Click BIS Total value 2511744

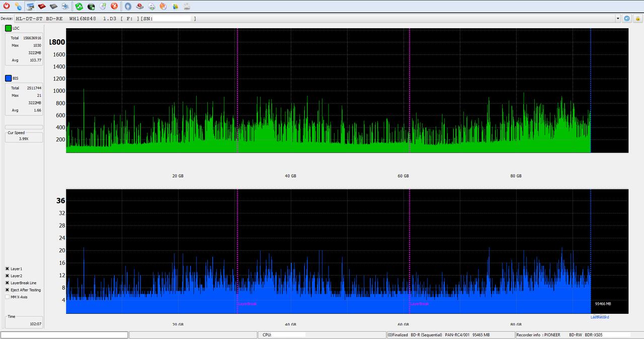coord(34,88)
